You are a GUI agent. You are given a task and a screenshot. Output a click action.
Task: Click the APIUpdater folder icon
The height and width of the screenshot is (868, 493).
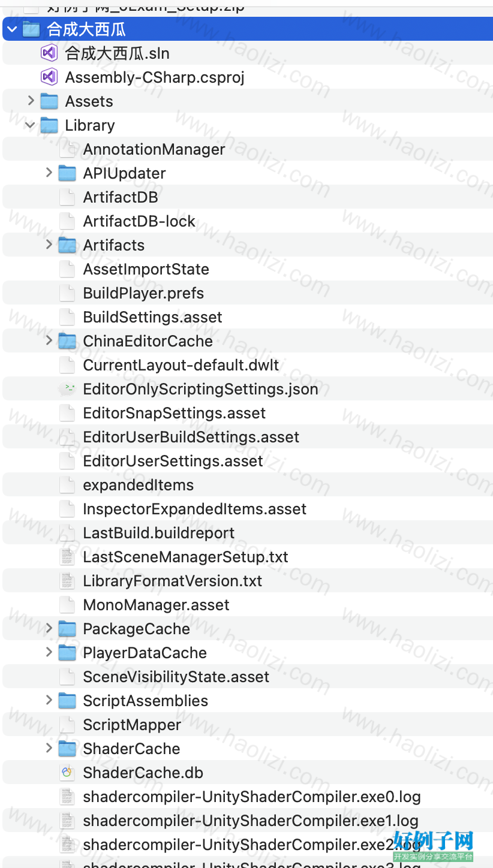pos(67,173)
